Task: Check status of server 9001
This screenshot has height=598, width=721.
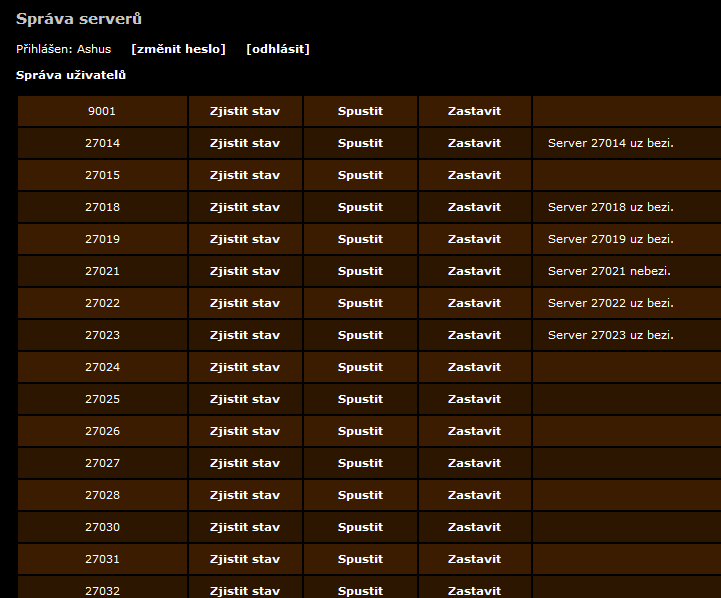Action: point(245,111)
